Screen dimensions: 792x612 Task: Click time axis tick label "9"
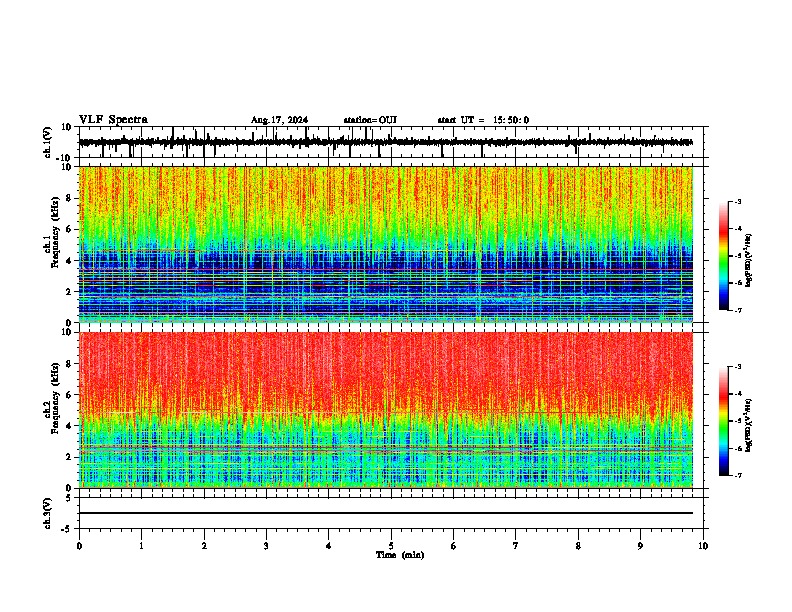tap(640, 546)
